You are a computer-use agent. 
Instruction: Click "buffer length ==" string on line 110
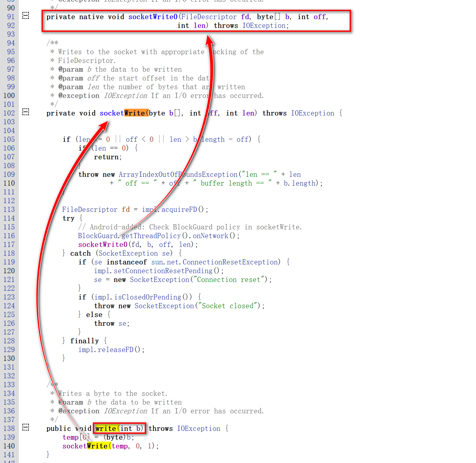coord(232,183)
